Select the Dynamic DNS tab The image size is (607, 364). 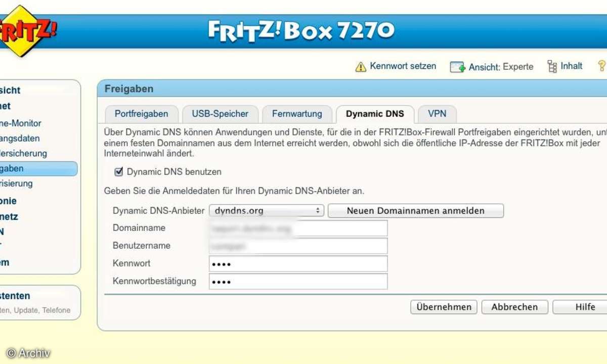[375, 114]
